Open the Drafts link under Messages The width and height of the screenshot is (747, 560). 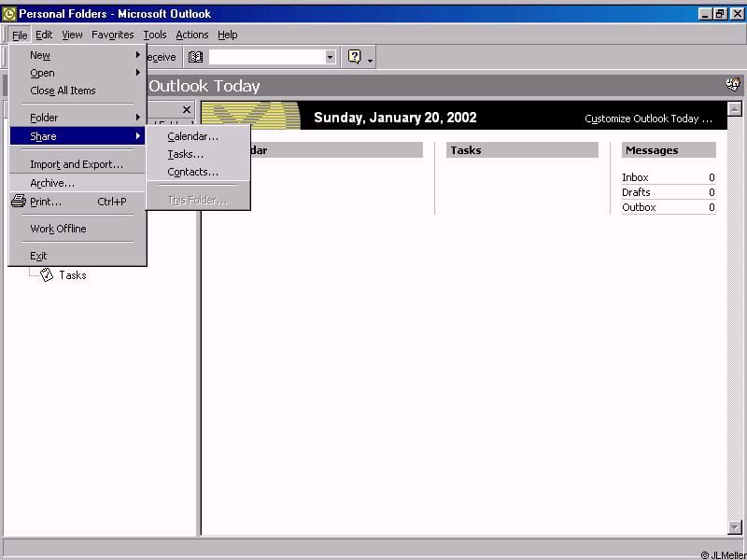(636, 192)
